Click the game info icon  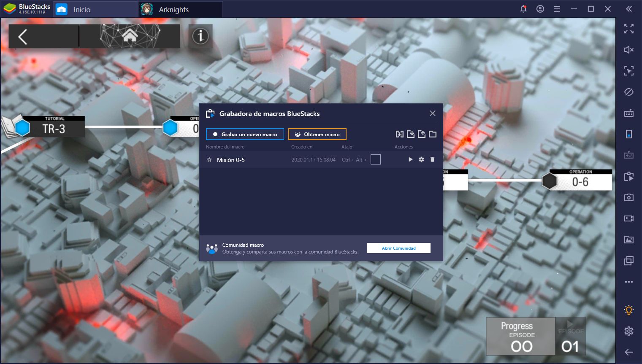[200, 36]
